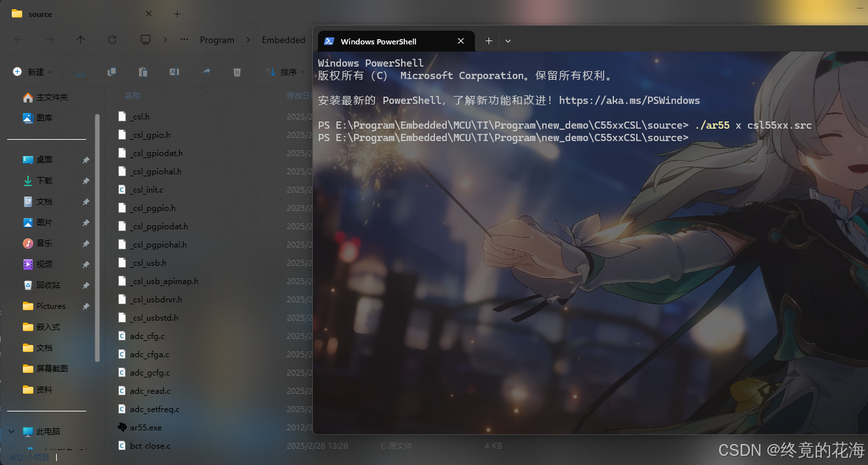Open 图库 gallery in sidebar
The image size is (868, 465).
click(38, 118)
